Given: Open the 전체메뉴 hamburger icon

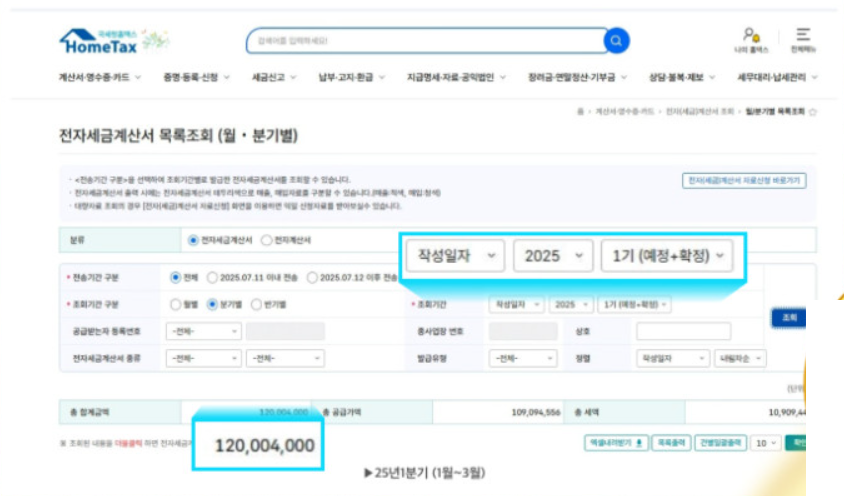Looking at the screenshot, I should point(803,40).
